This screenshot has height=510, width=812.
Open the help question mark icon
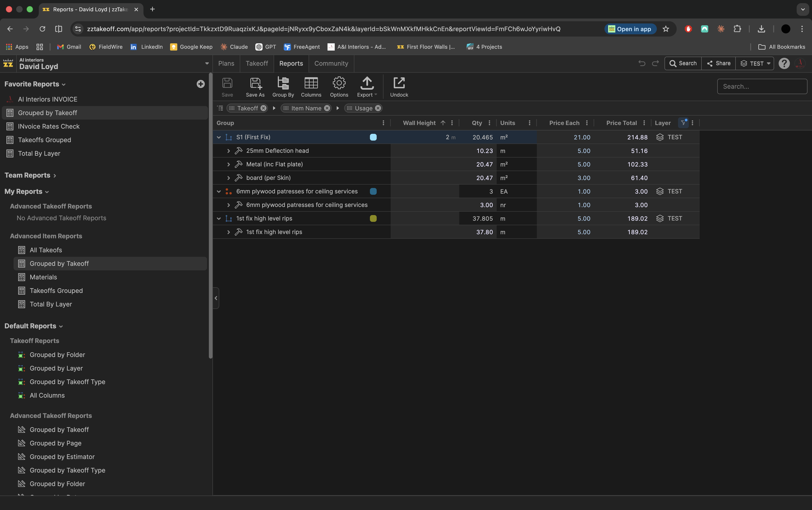[784, 63]
